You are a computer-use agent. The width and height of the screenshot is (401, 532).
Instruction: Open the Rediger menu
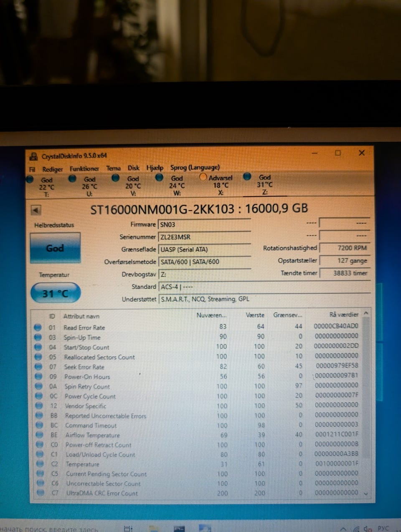[52, 169]
